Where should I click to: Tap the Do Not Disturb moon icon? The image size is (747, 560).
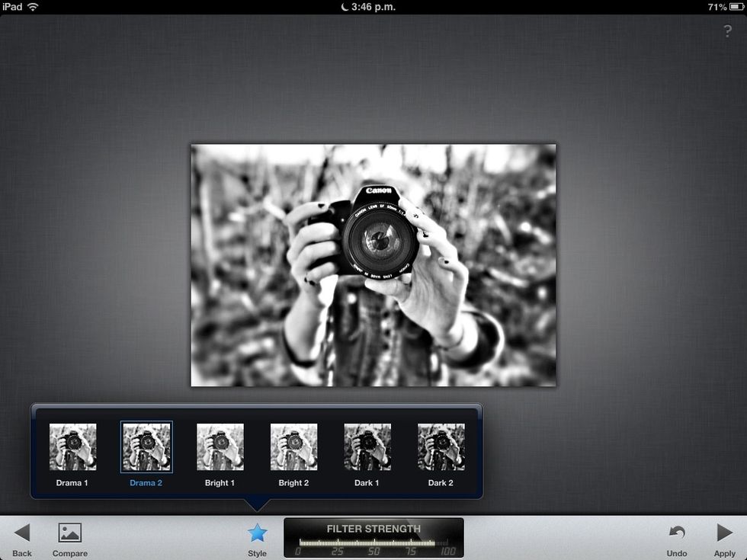pos(345,7)
